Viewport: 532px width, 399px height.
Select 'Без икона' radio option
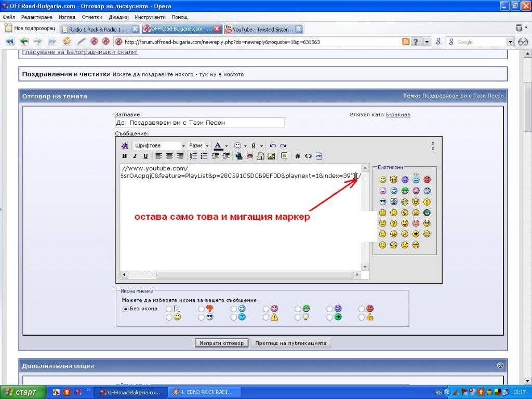tap(126, 309)
